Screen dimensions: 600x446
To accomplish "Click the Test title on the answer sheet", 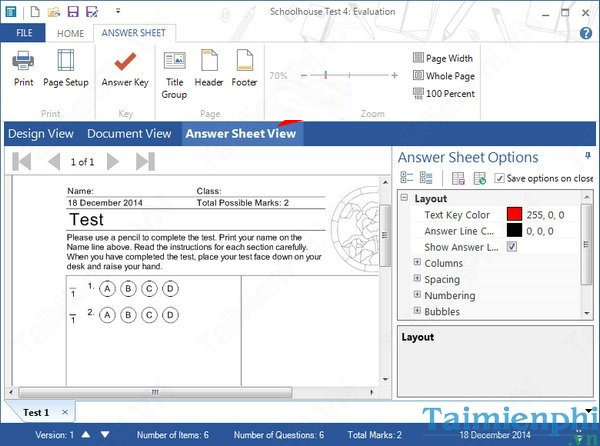I will click(86, 220).
